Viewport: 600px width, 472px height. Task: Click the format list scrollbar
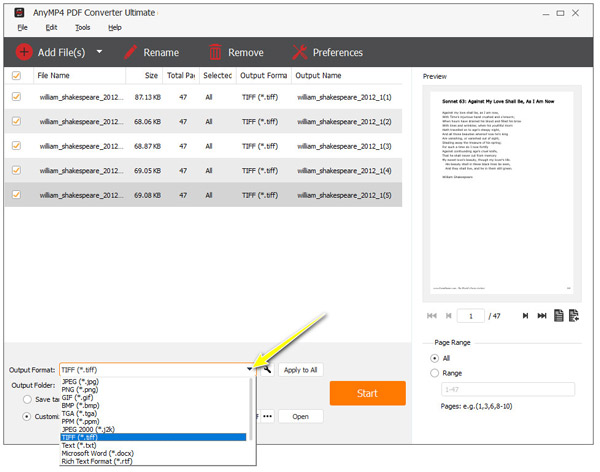[x=251, y=409]
